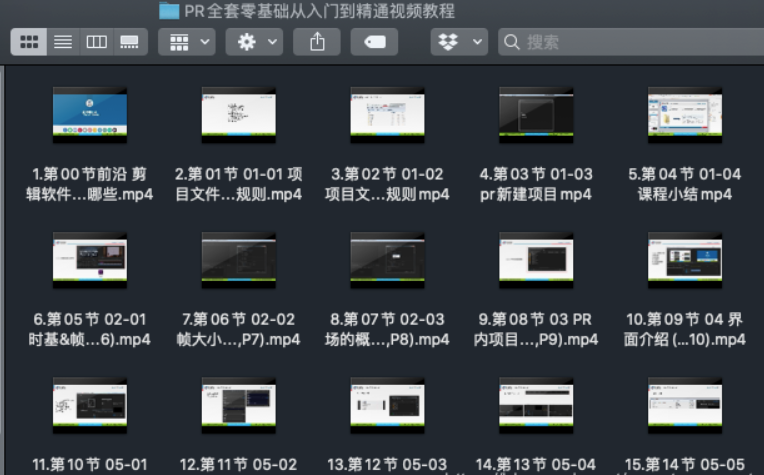The height and width of the screenshot is (475, 764).
Task: Open the gear action menu
Action: point(254,42)
